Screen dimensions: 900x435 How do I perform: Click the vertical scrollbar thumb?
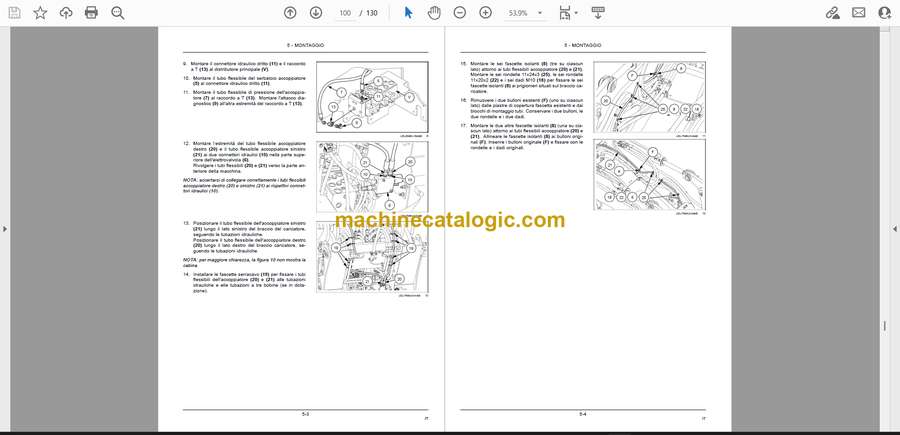pos(885,325)
